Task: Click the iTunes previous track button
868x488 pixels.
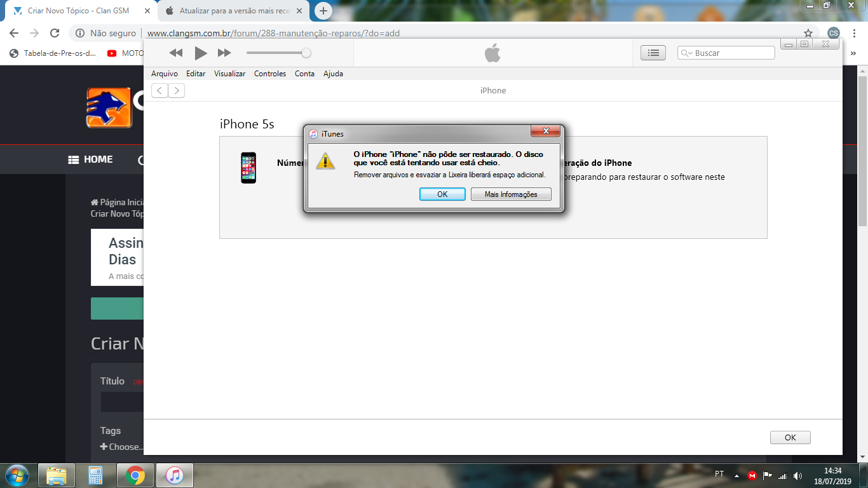Action: [176, 53]
